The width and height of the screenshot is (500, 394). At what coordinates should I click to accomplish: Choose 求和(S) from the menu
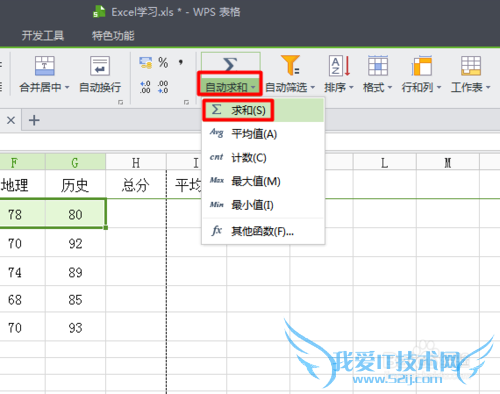263,110
